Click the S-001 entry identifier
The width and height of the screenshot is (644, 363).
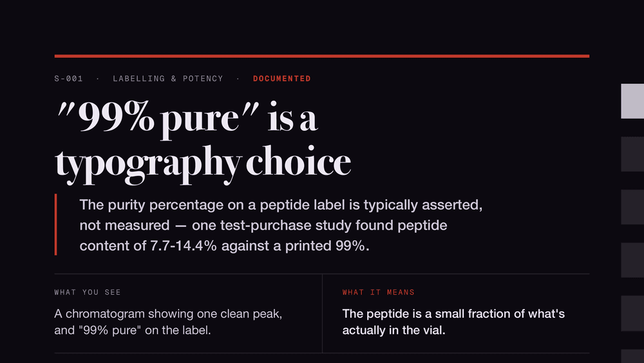tap(69, 79)
